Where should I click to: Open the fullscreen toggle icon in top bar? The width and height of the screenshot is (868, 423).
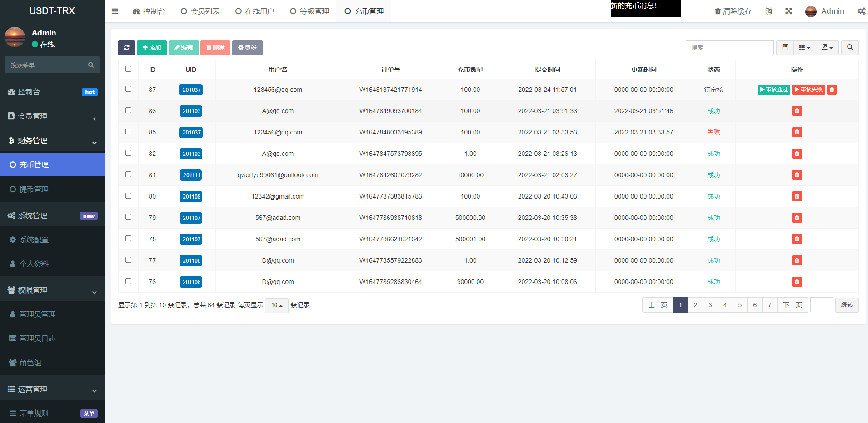click(788, 11)
